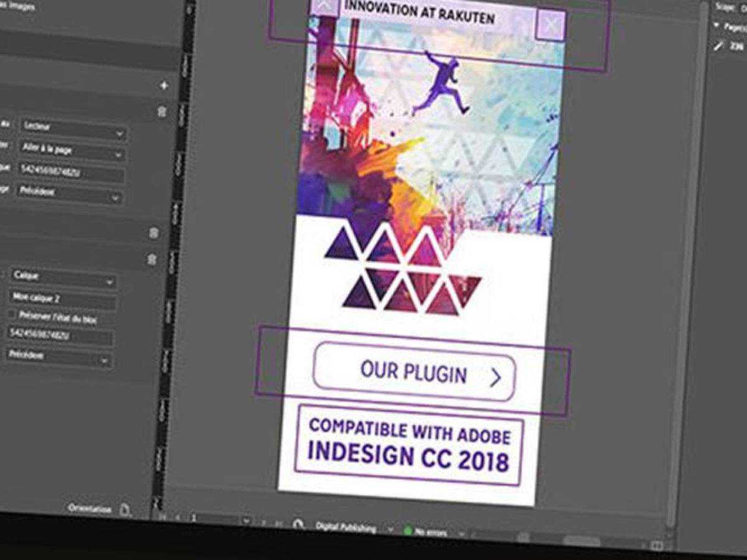Viewport: 747px width, 560px height.
Task: Click the trash icon above the Calque dropdown
Action: click(x=151, y=260)
